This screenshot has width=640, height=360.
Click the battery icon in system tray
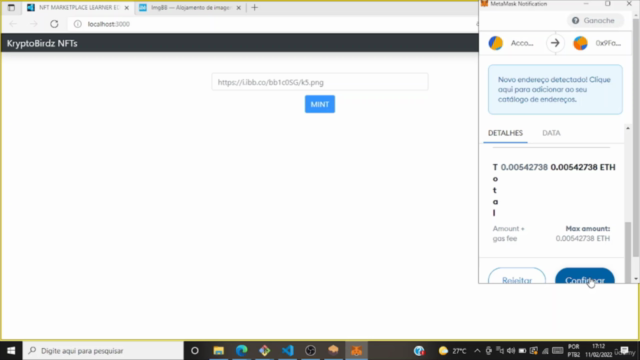pyautogui.click(x=522, y=351)
